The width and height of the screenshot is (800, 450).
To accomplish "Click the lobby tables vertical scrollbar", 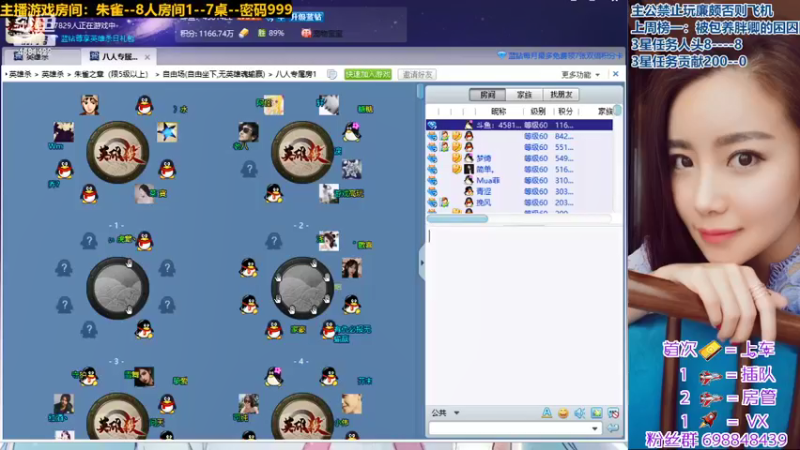I will click(420, 92).
